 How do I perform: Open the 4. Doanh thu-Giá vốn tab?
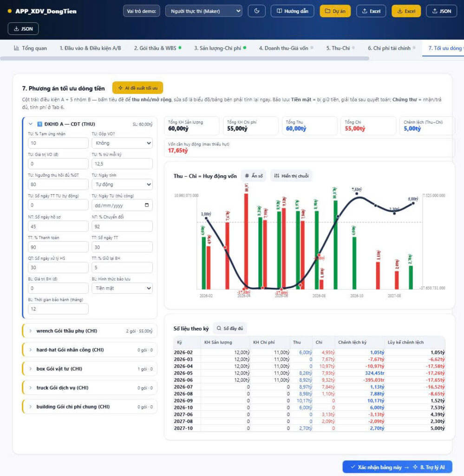coord(286,48)
